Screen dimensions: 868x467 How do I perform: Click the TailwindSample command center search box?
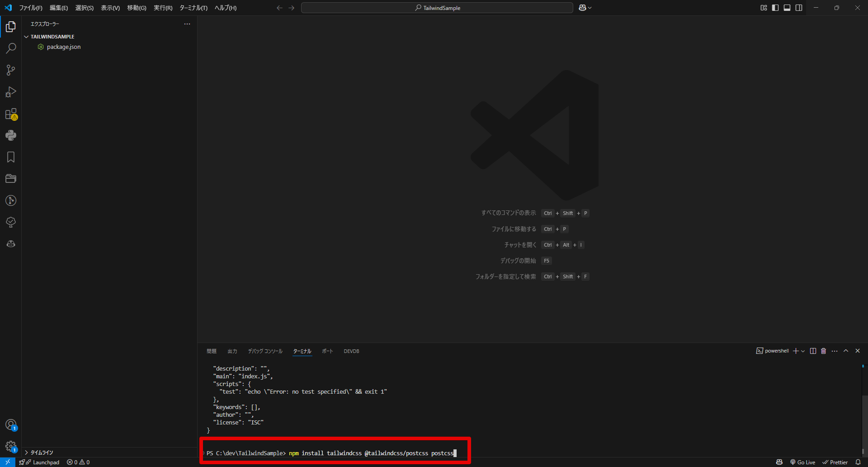tap(437, 8)
